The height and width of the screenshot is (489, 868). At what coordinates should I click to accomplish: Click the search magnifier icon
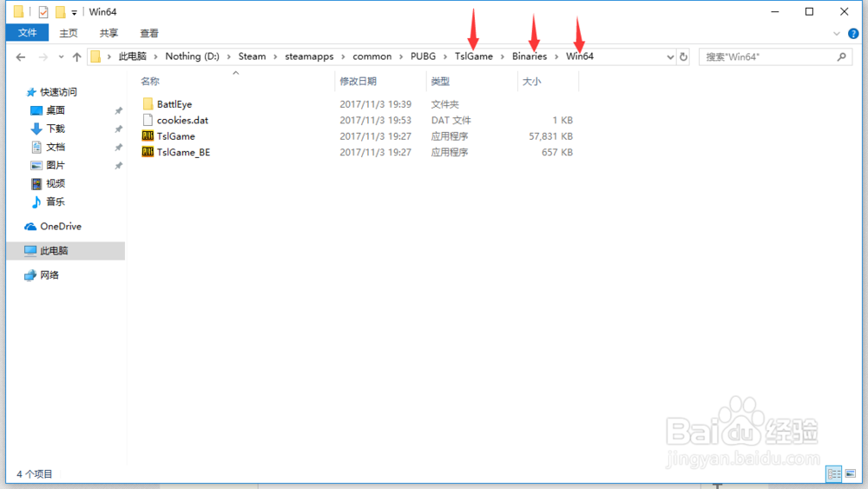841,56
